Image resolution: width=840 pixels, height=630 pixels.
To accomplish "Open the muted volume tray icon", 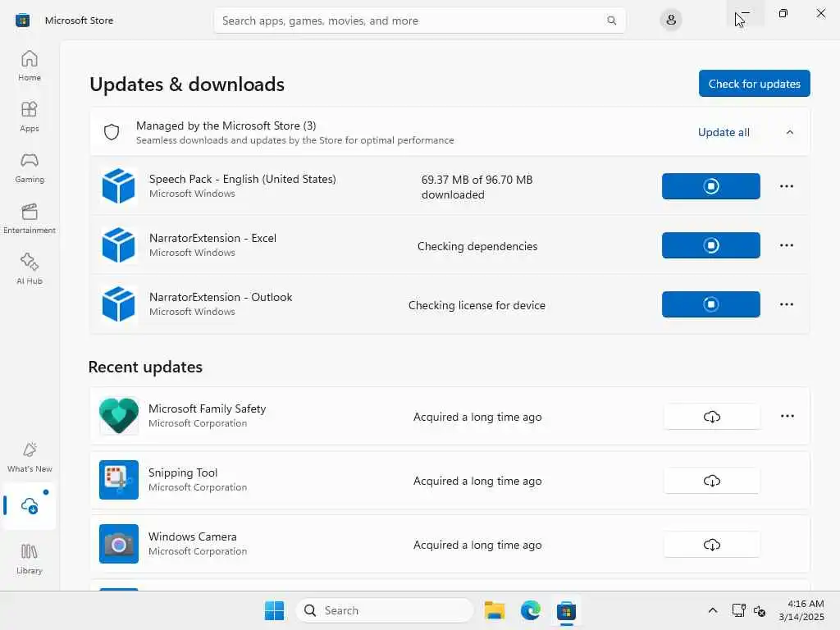I will pyautogui.click(x=759, y=610).
